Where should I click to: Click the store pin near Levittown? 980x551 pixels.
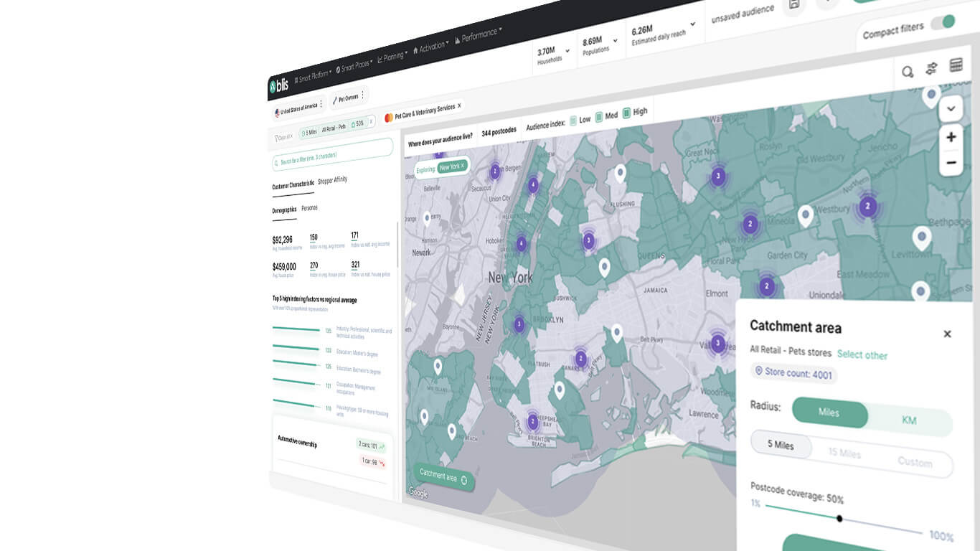click(x=921, y=237)
